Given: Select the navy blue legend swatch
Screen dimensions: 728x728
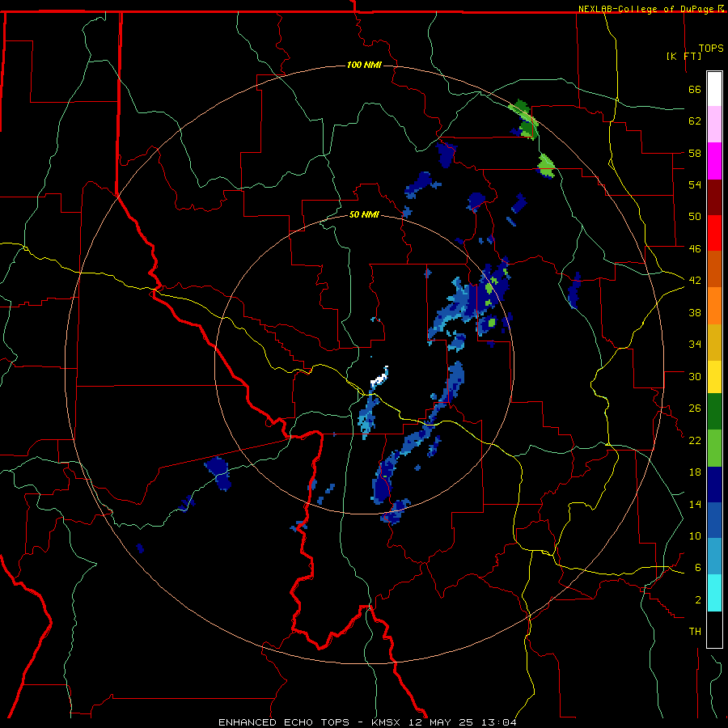Looking at the screenshot, I should [714, 485].
